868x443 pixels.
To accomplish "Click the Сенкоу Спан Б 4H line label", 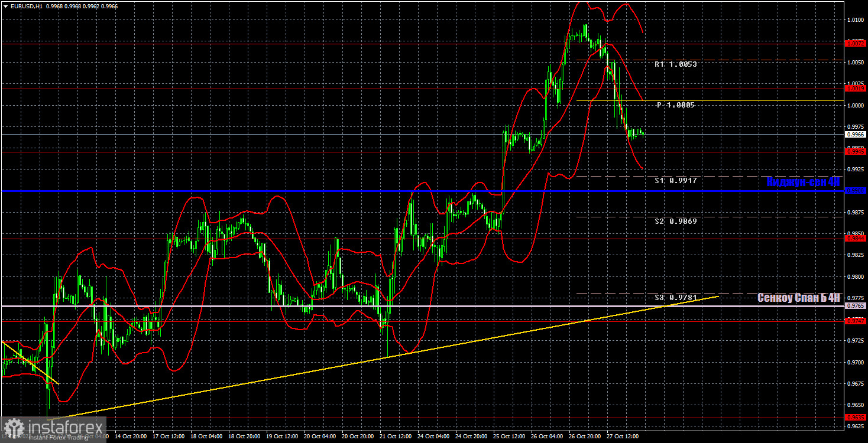I will pos(799,298).
